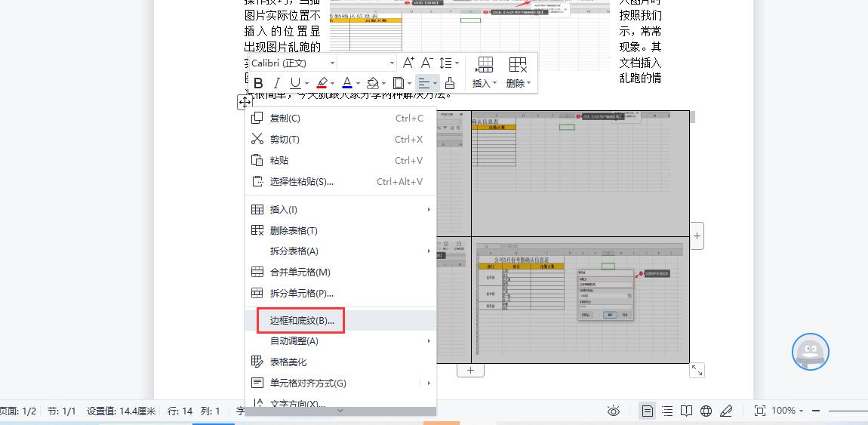Select 拆分单元格(P)... menu entry

point(340,294)
